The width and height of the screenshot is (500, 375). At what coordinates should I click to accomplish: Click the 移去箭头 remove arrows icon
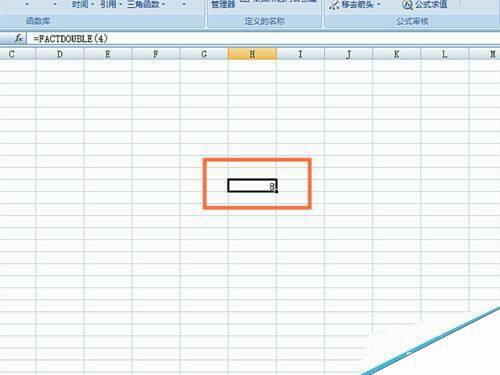[x=334, y=5]
